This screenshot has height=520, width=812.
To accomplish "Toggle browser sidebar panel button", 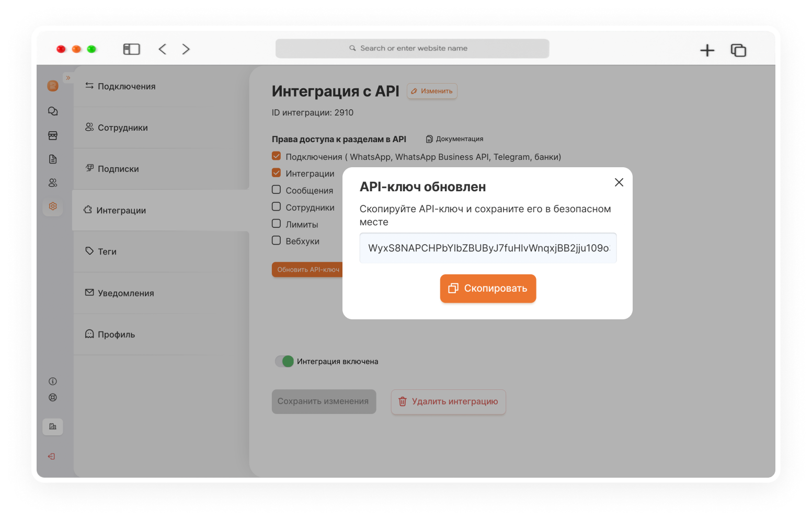I will coord(132,49).
